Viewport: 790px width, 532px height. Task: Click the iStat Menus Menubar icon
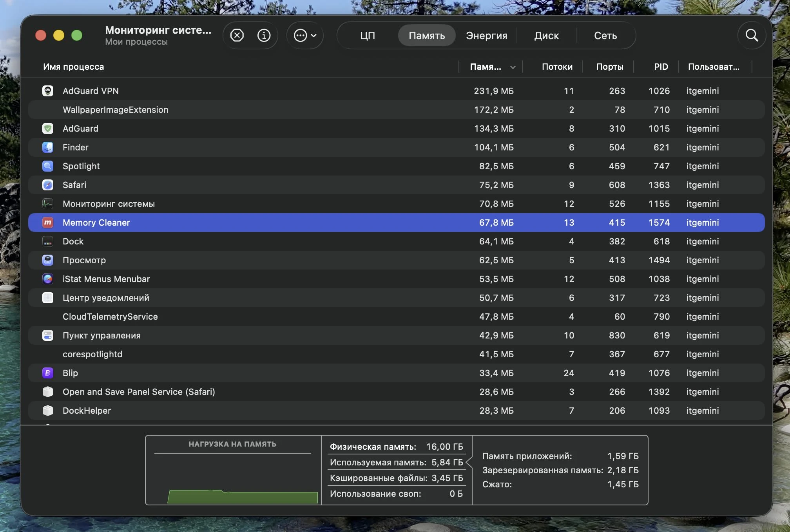click(48, 279)
